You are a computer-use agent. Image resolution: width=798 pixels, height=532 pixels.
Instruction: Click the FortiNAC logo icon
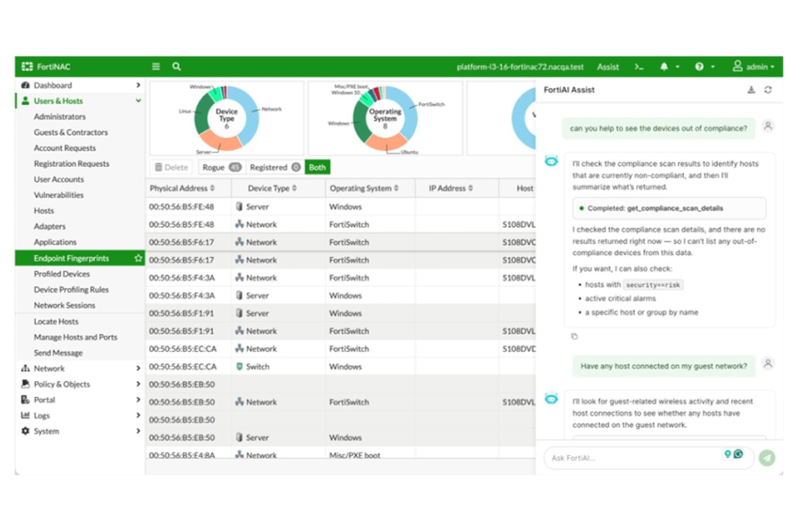tap(27, 67)
